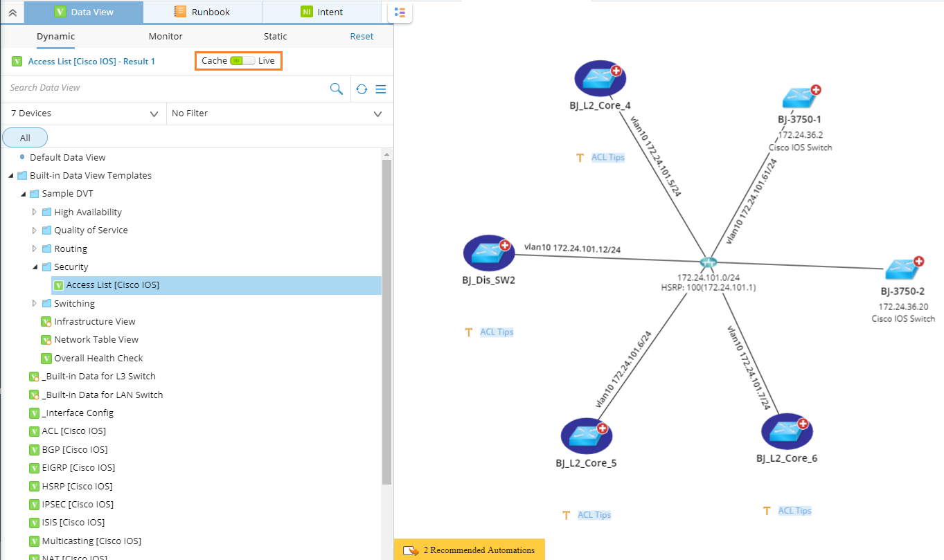Click the orange automation icon right of the Intent tab

398,12
